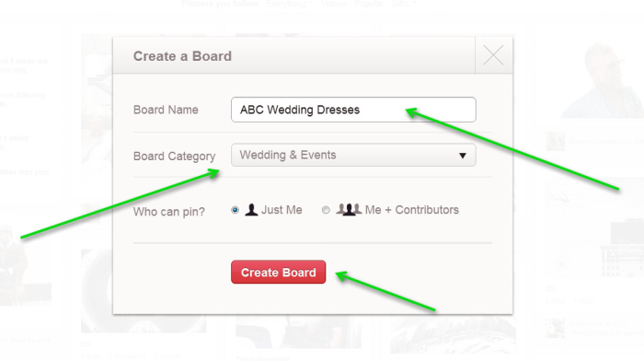Close the Create a Board dialog

(x=493, y=55)
